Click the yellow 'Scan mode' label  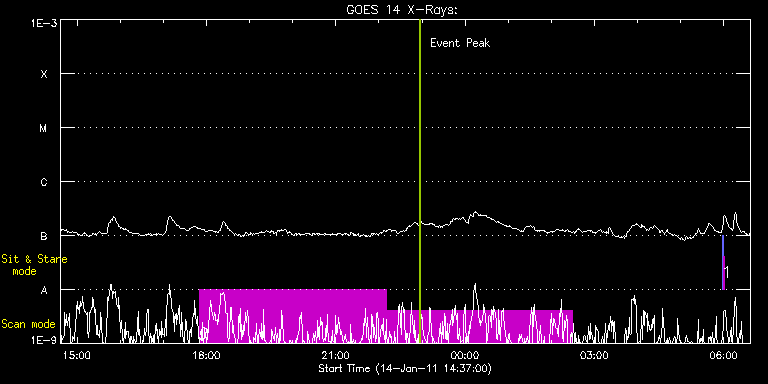tap(28, 324)
